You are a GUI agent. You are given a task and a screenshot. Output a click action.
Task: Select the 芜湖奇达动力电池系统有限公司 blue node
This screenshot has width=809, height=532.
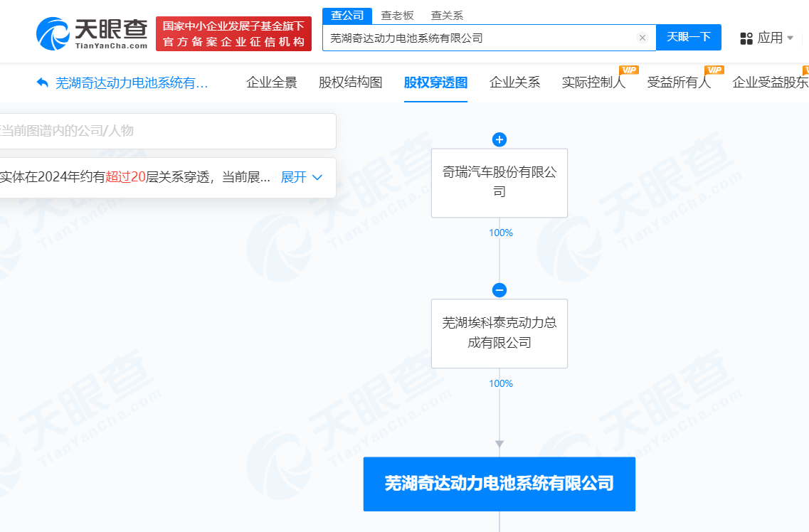pyautogui.click(x=499, y=484)
